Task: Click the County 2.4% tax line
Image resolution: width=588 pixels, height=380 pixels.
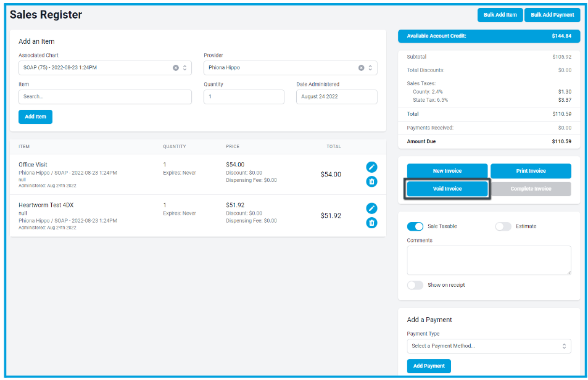Action: (428, 92)
